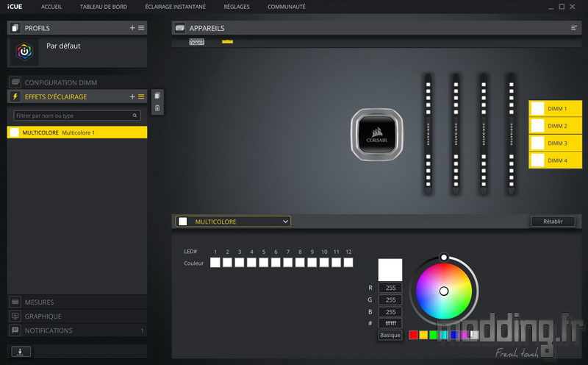Screen dimensions: 588x365
Task: Delete the selected lighting effect
Action: [x=157, y=108]
